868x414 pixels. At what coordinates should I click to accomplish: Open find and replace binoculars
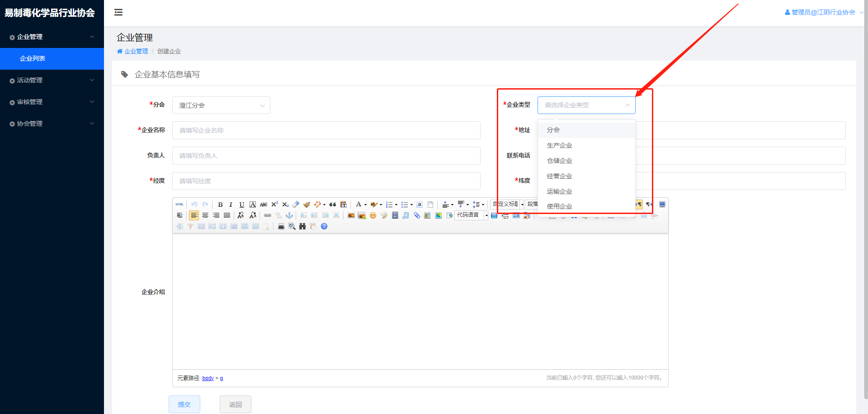point(302,226)
